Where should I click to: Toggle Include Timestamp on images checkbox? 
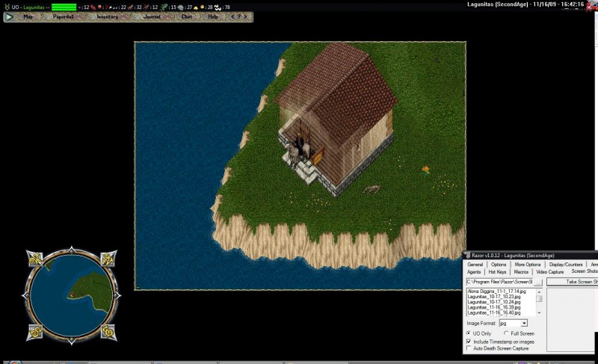tap(469, 341)
